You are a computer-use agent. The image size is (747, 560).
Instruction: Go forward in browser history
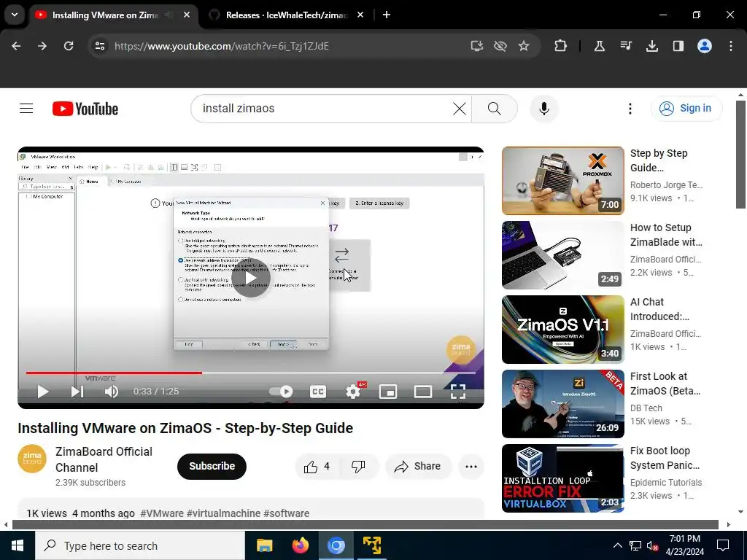click(x=42, y=46)
